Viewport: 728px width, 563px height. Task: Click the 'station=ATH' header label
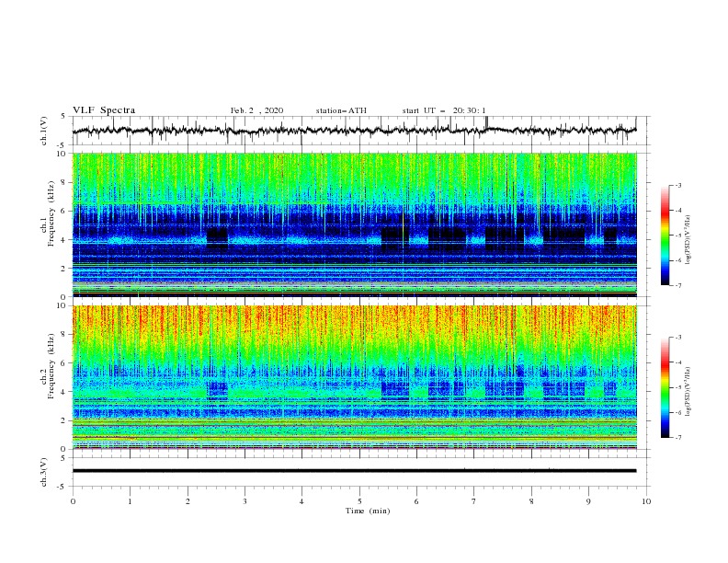(x=341, y=110)
